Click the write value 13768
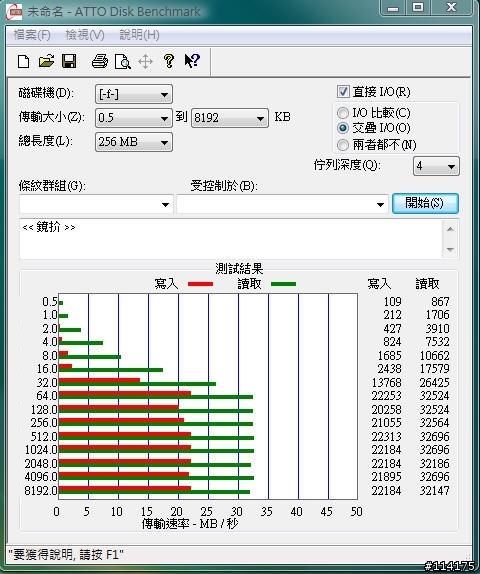The image size is (480, 574). [386, 383]
